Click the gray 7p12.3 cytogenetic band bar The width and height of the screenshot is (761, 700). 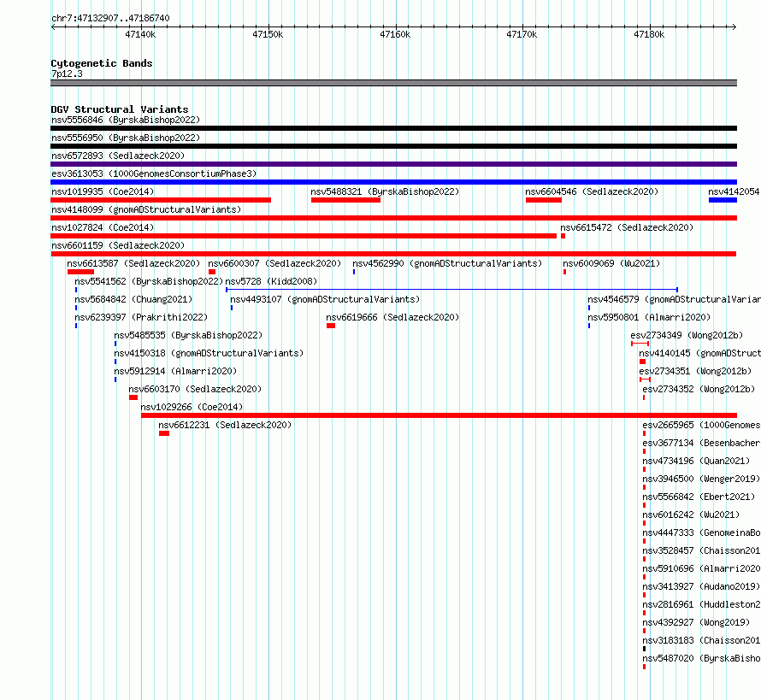[x=393, y=83]
